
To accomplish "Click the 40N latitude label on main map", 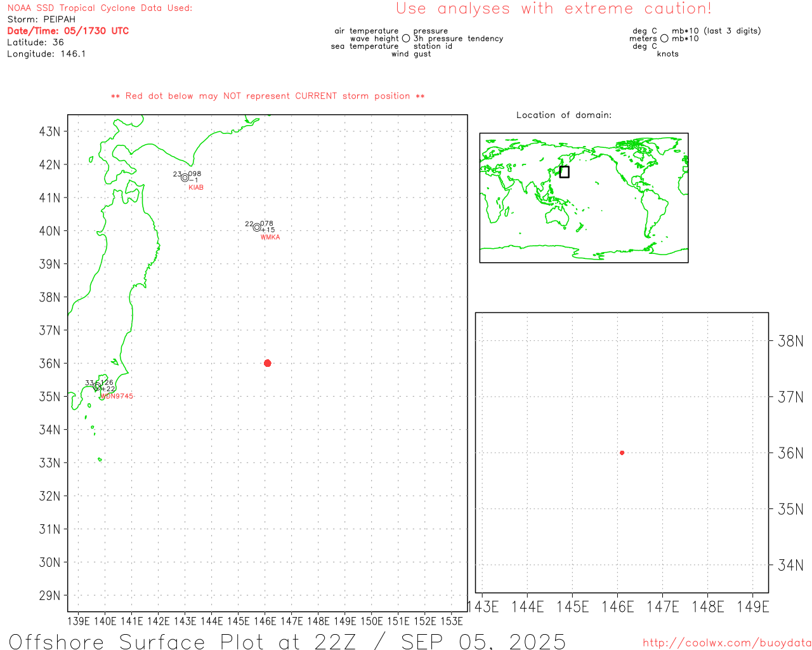I will coord(50,231).
